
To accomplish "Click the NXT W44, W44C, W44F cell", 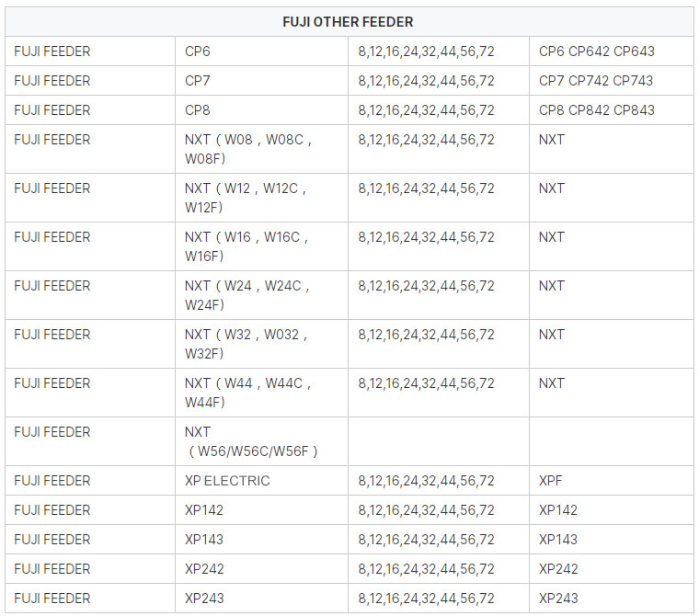I will point(262,393).
